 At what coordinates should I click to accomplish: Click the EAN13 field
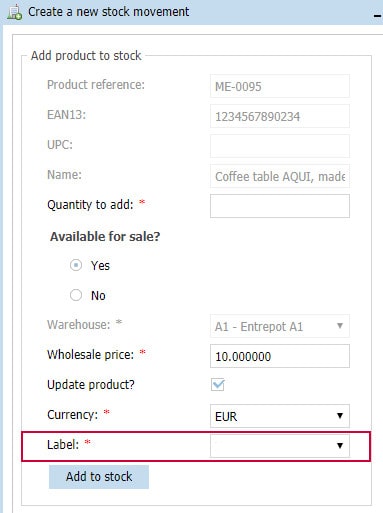[280, 116]
